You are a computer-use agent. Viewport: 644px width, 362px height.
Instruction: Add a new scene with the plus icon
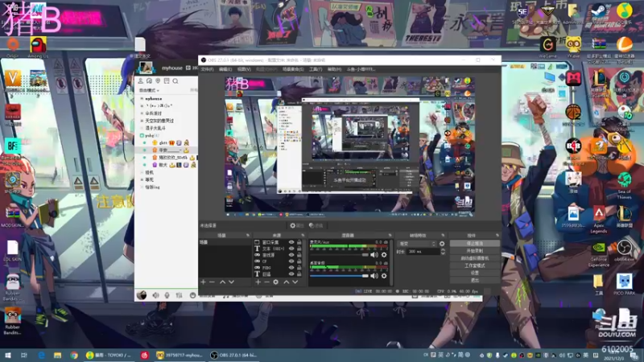(x=203, y=282)
